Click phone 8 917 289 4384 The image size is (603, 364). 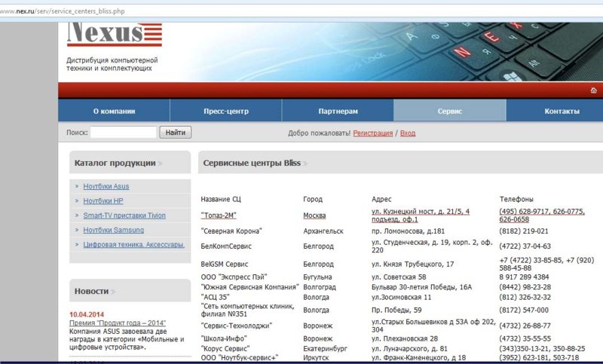tap(524, 277)
